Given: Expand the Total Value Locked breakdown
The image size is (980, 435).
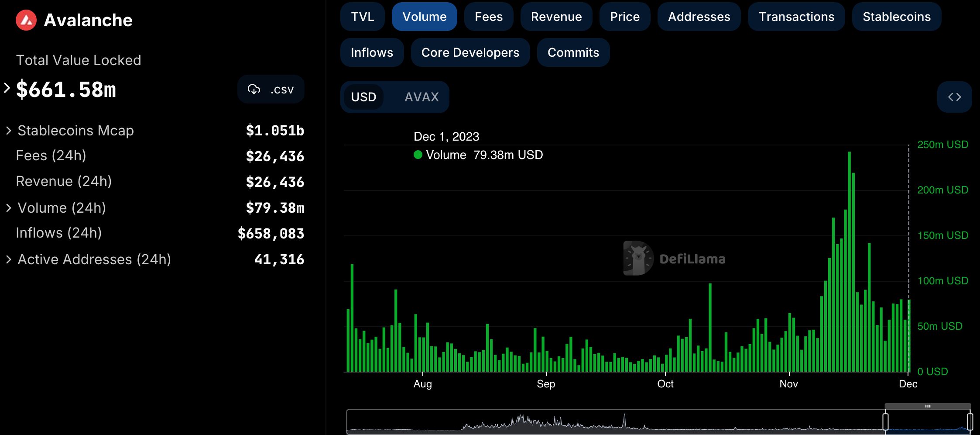Looking at the screenshot, I should point(7,88).
